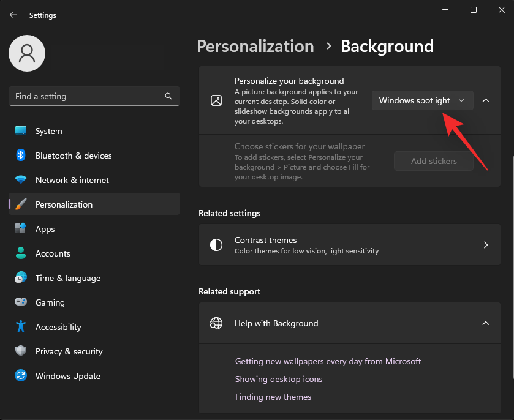Select the System sidebar icon
The width and height of the screenshot is (514, 420).
click(20, 130)
